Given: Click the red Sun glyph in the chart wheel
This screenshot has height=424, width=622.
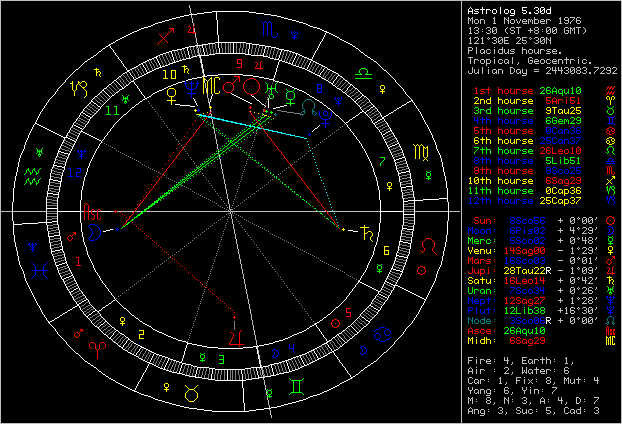Looking at the screenshot, I should (x=251, y=86).
